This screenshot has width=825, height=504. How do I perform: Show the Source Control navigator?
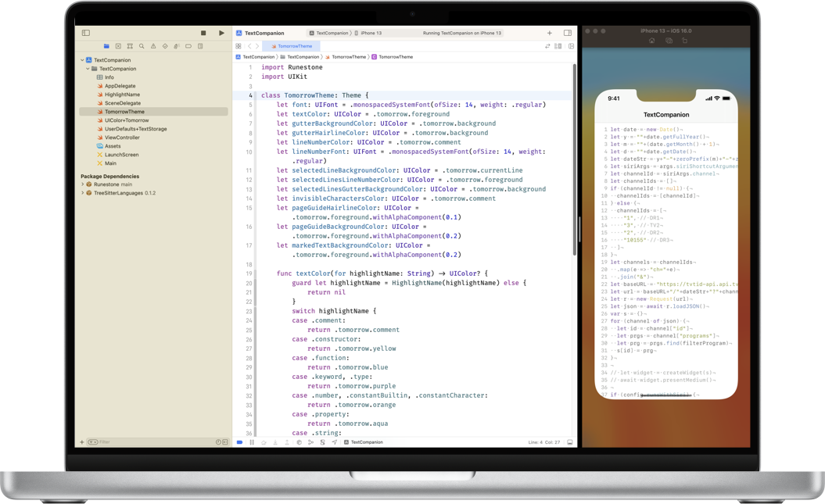point(118,46)
